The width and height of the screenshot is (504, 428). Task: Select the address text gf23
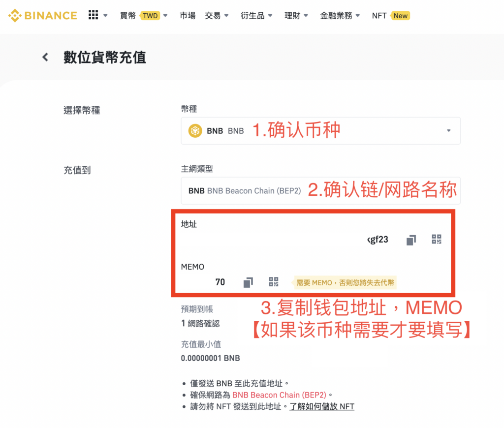378,240
